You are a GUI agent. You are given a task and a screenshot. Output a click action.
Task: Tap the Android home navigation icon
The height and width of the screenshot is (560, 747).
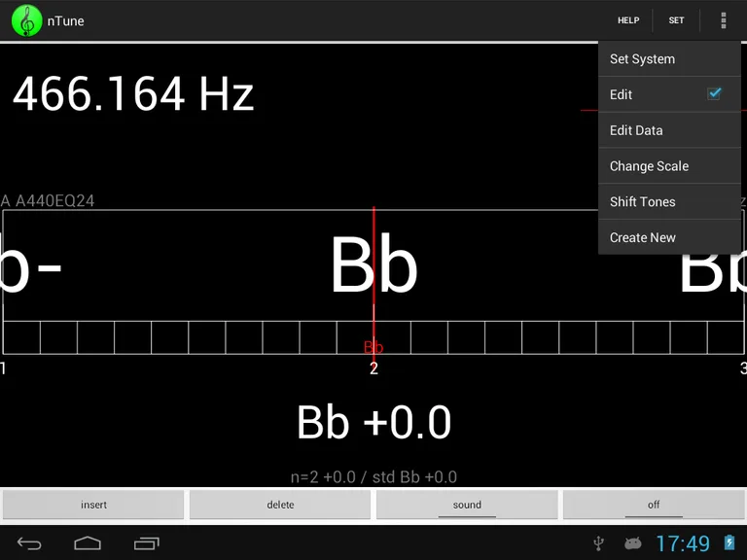click(88, 542)
